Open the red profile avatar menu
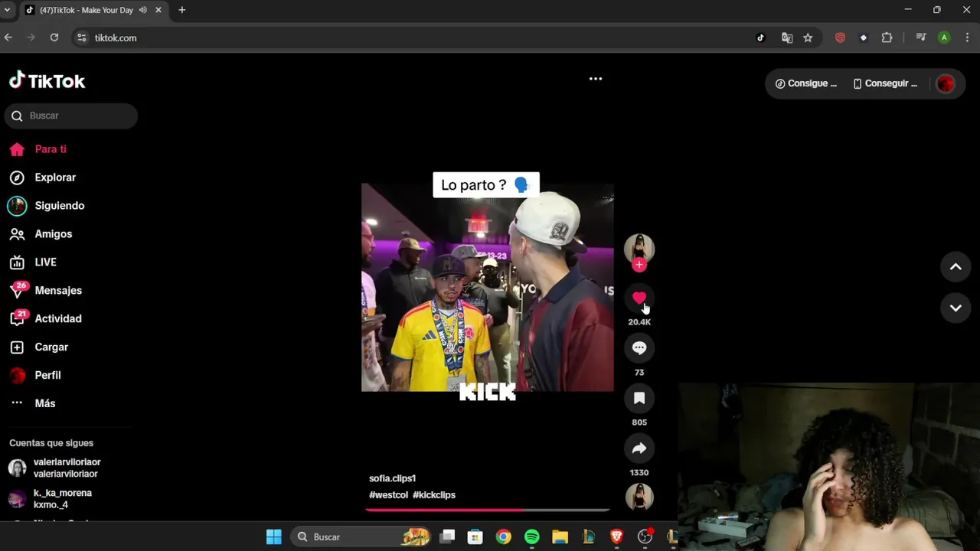Image resolution: width=980 pixels, height=551 pixels. point(946,84)
